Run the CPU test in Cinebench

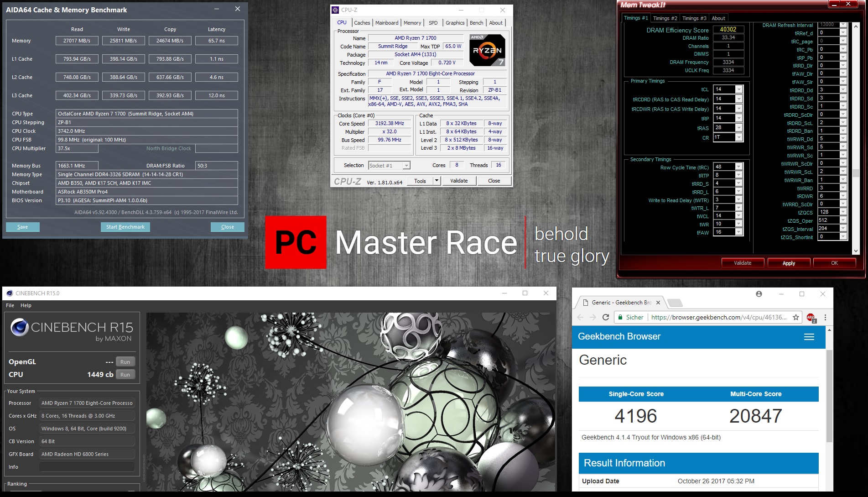point(125,375)
